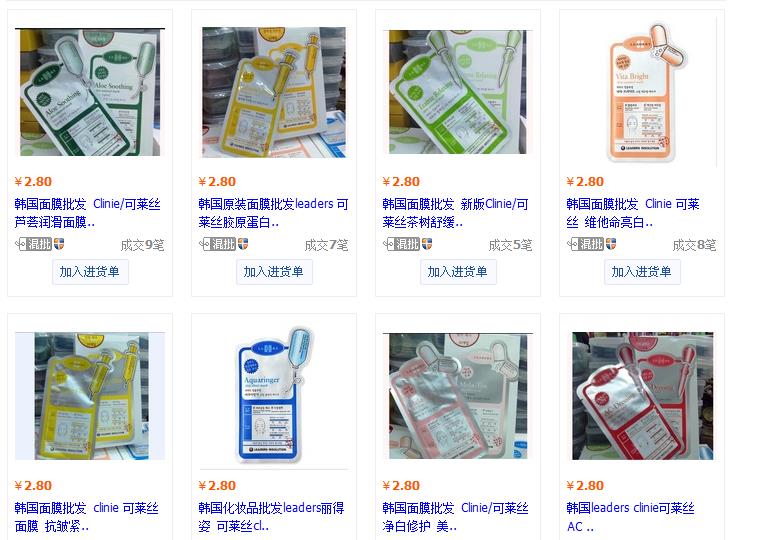Click the shield icon under collagen mask listing
This screenshot has height=540, width=776.
pos(243,244)
